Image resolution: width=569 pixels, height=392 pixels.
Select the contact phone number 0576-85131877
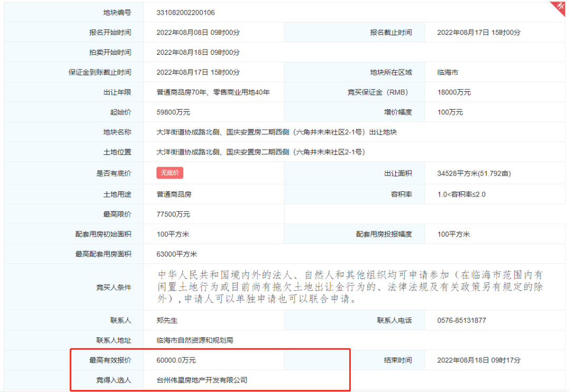click(462, 320)
